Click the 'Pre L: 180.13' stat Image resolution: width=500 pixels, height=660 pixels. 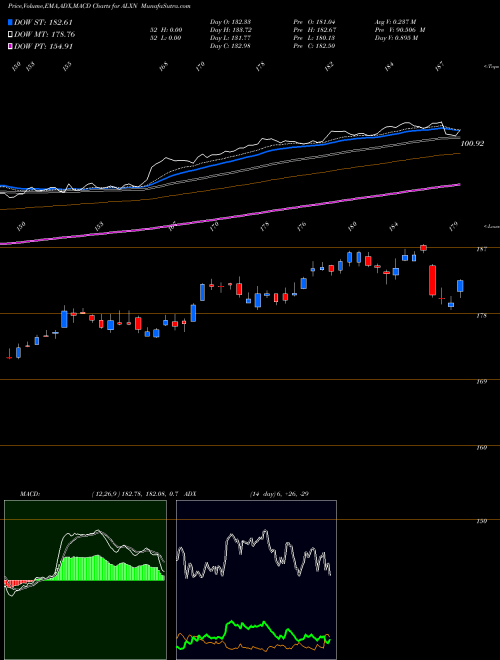click(x=314, y=38)
